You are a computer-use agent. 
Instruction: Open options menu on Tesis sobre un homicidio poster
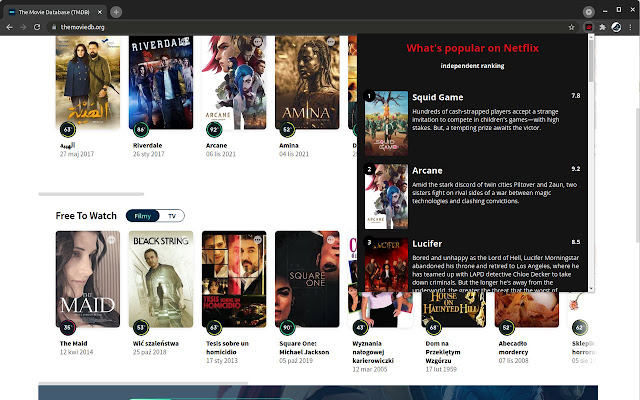click(x=258, y=240)
